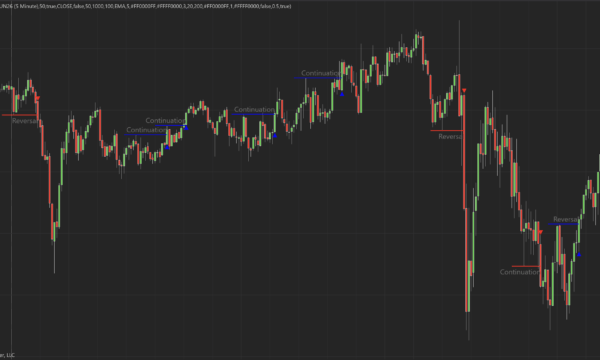The width and height of the screenshot is (600, 360).
Task: Select the leftmost Reversal label at chart edge
Action: coord(25,121)
